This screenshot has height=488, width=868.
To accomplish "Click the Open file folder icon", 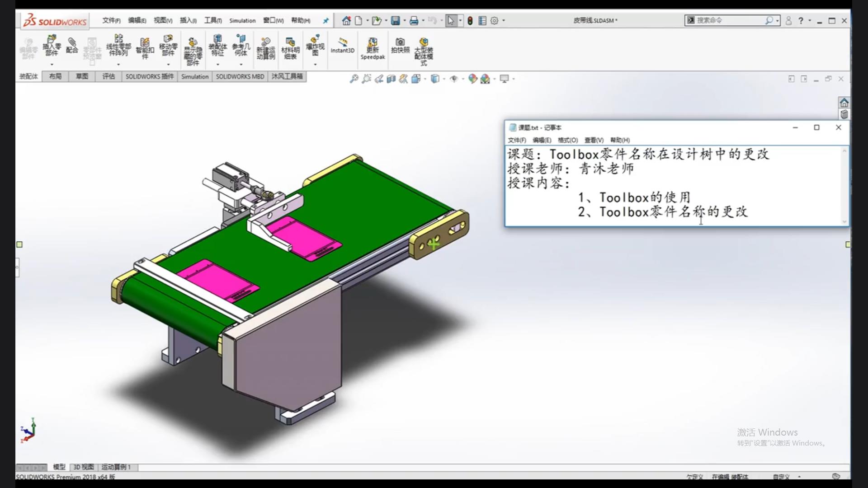I will pos(376,21).
